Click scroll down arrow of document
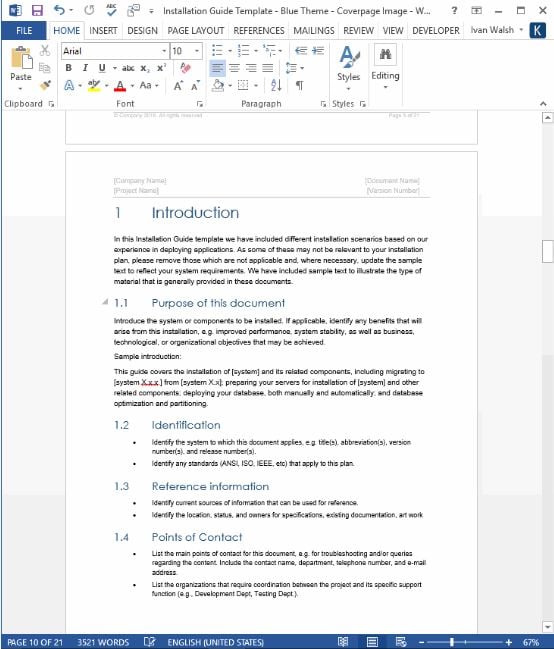554x649 pixels. click(547, 627)
